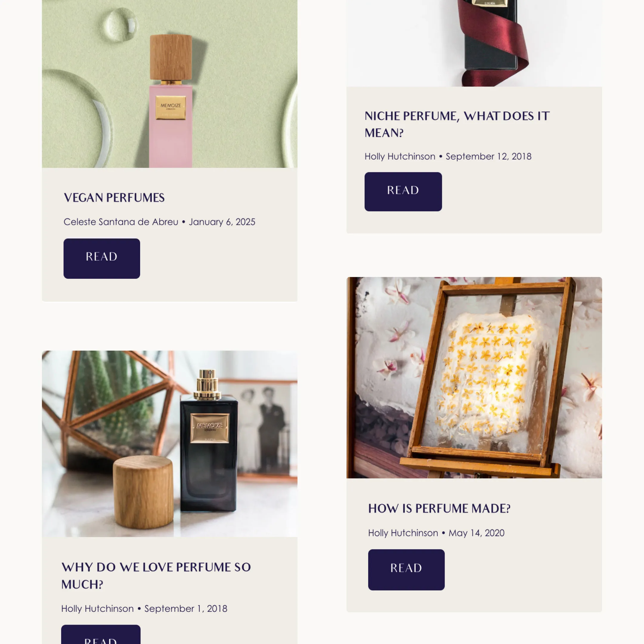Click the black Memoize bottle with cactus image
This screenshot has width=644, height=644.
170,444
